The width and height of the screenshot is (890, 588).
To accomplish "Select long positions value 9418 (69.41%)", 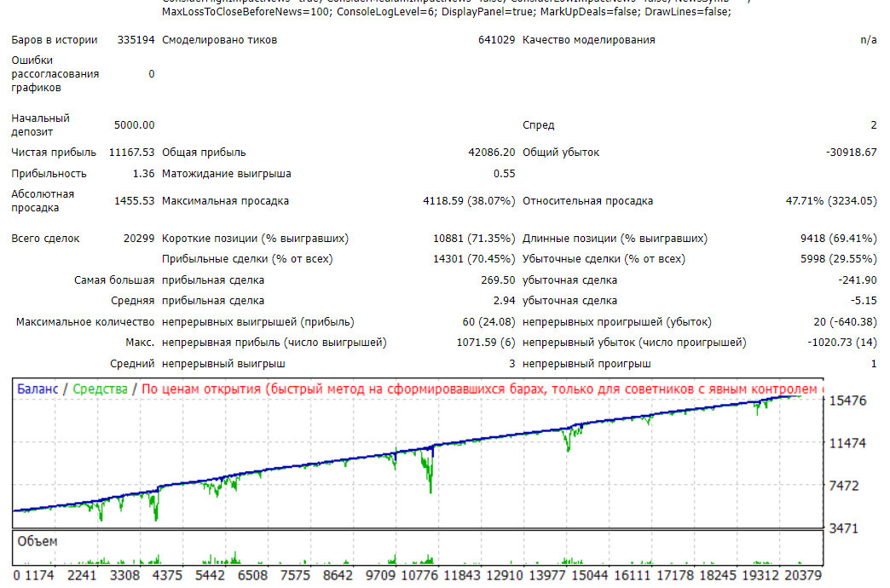I will coord(838,239).
